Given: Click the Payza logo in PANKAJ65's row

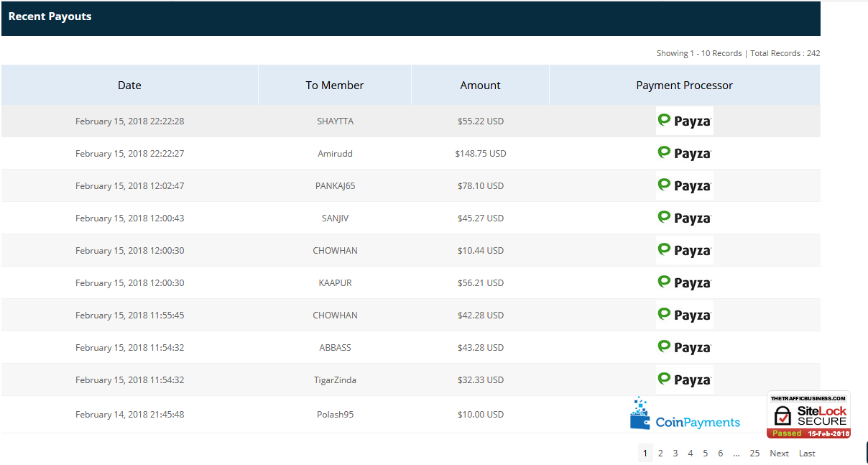Looking at the screenshot, I should pos(684,185).
